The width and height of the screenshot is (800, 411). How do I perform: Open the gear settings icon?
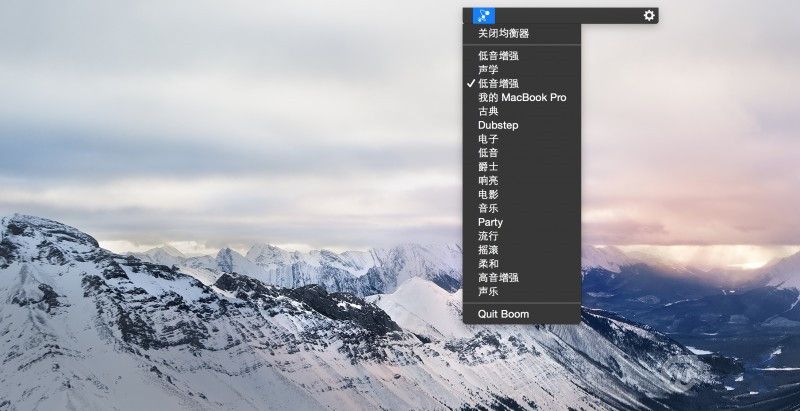pos(650,15)
